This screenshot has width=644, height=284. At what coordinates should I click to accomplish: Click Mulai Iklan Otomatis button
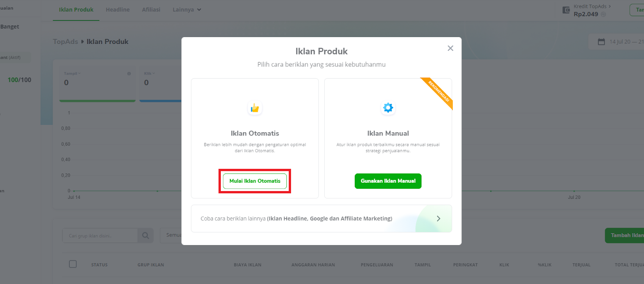(x=255, y=181)
